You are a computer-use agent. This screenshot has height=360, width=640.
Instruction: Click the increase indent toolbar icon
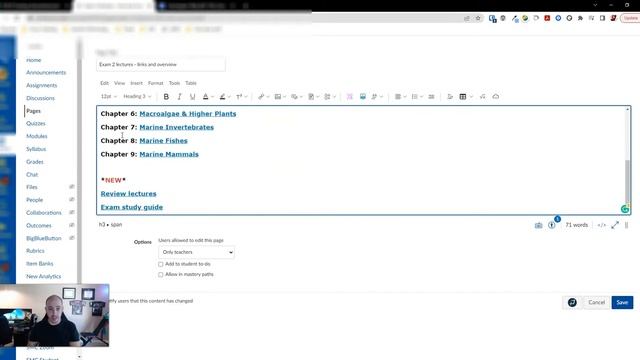point(431,97)
